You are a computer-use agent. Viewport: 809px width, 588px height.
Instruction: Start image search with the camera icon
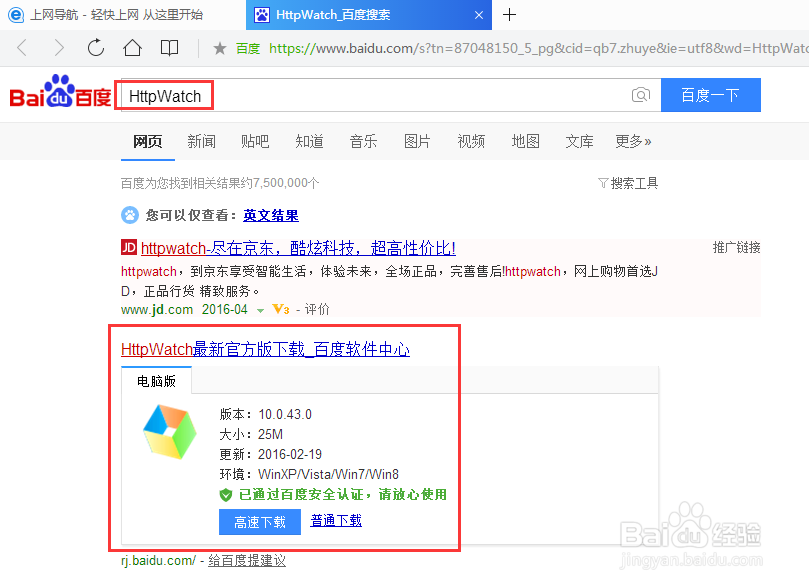pos(641,94)
